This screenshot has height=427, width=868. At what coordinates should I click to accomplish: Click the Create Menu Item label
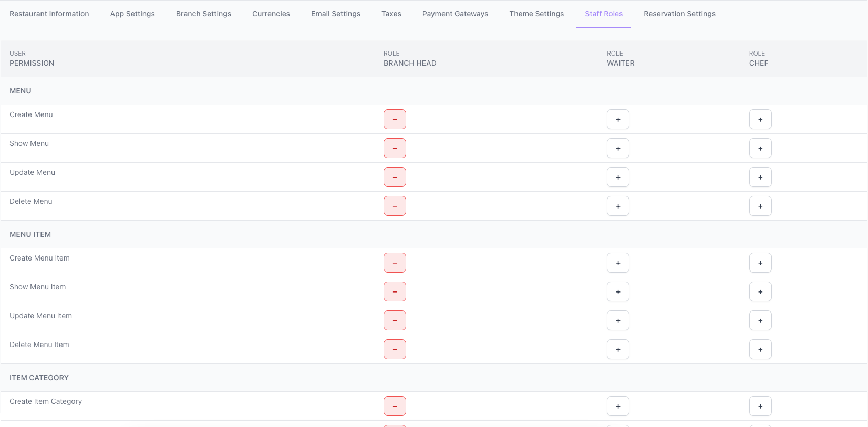tap(39, 258)
